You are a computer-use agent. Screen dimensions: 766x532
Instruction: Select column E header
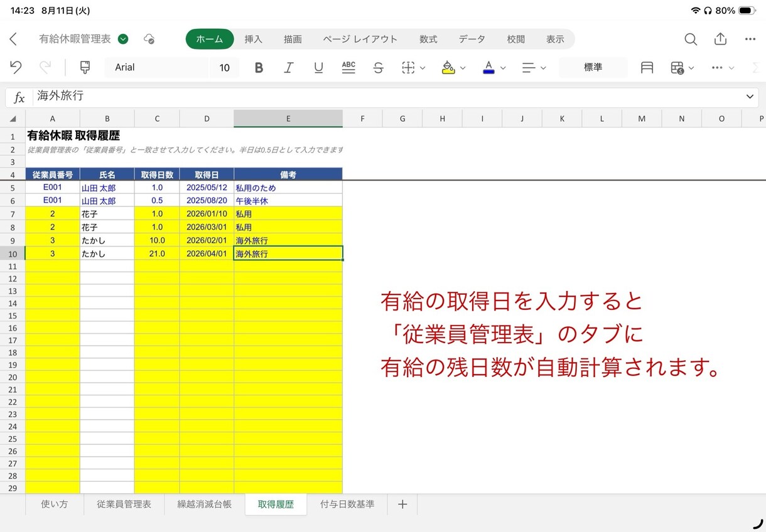tap(288, 119)
